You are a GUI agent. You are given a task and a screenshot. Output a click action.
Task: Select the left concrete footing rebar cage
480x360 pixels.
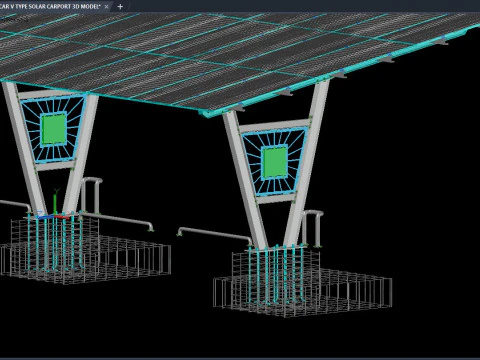click(x=85, y=251)
